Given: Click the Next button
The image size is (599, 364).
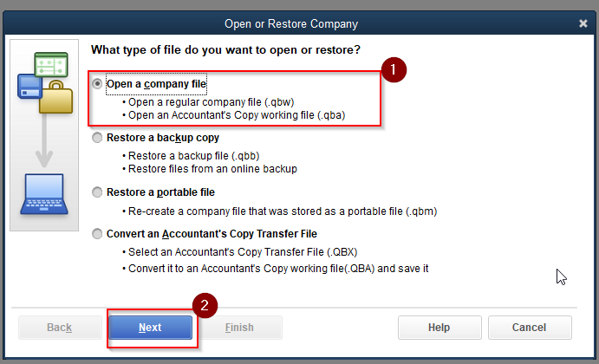Looking at the screenshot, I should pyautogui.click(x=151, y=328).
